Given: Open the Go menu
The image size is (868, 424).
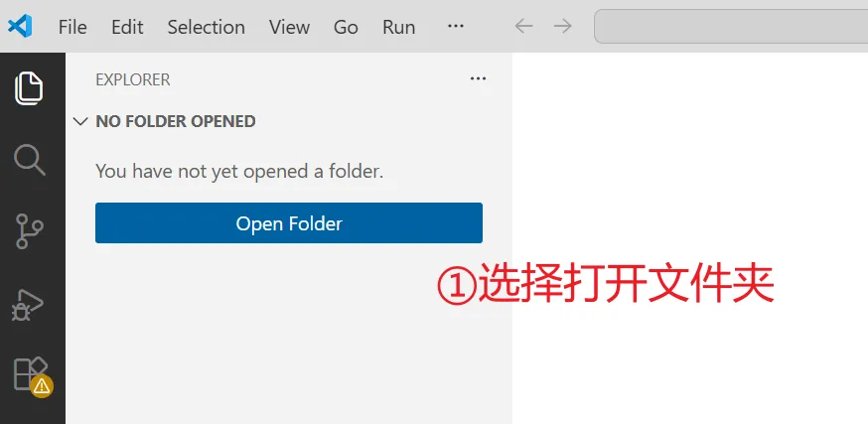Looking at the screenshot, I should (346, 27).
